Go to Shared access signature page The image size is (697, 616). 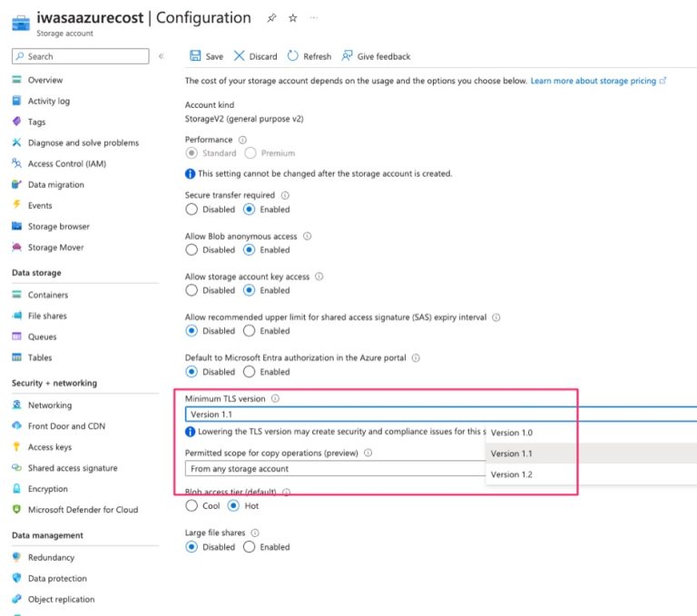point(73,468)
